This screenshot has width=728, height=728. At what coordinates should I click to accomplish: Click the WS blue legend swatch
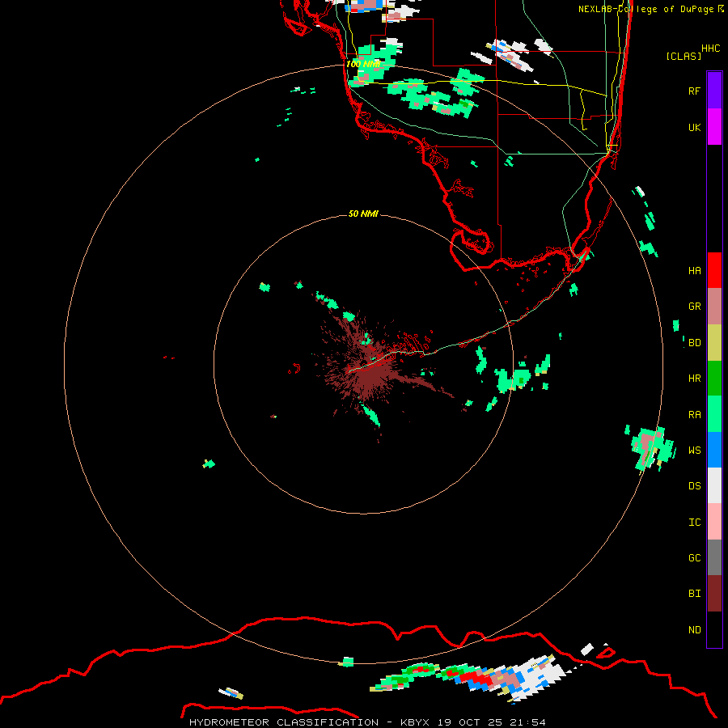[x=714, y=450]
